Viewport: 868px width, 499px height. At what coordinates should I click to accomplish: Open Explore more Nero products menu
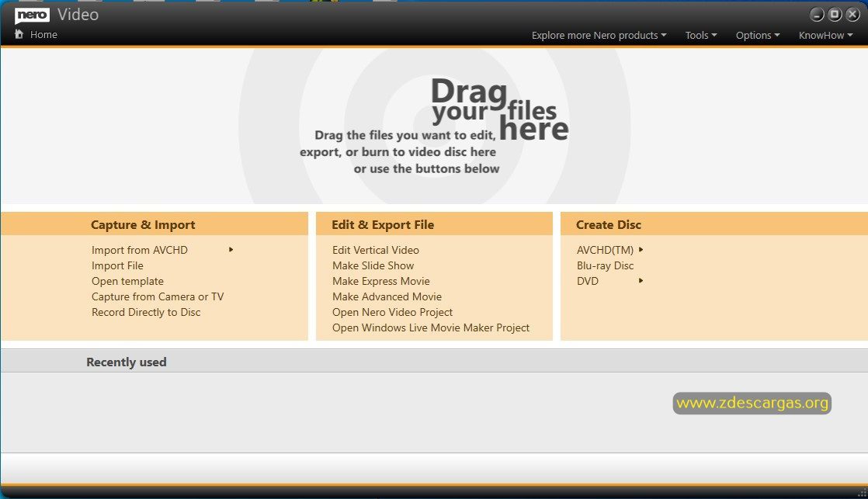tap(599, 36)
